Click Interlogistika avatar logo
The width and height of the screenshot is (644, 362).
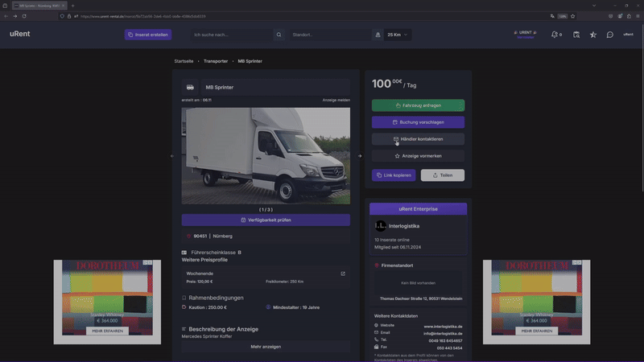coord(380,226)
